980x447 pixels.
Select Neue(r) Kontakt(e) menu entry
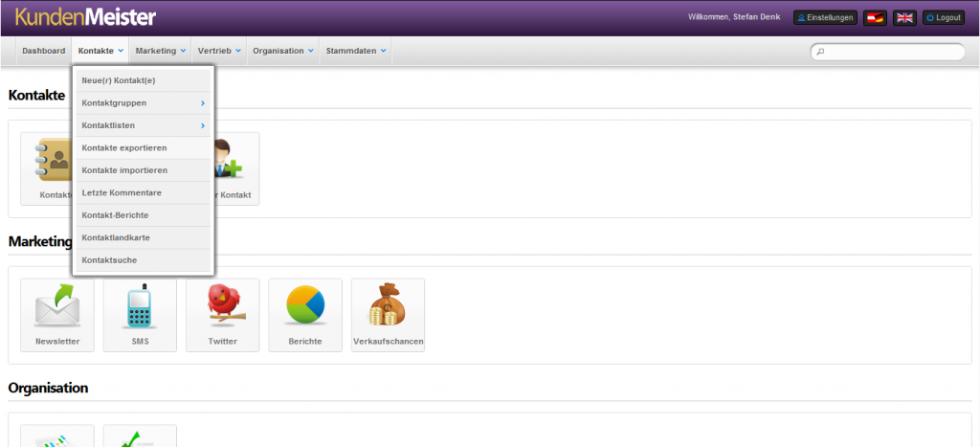[x=144, y=80]
